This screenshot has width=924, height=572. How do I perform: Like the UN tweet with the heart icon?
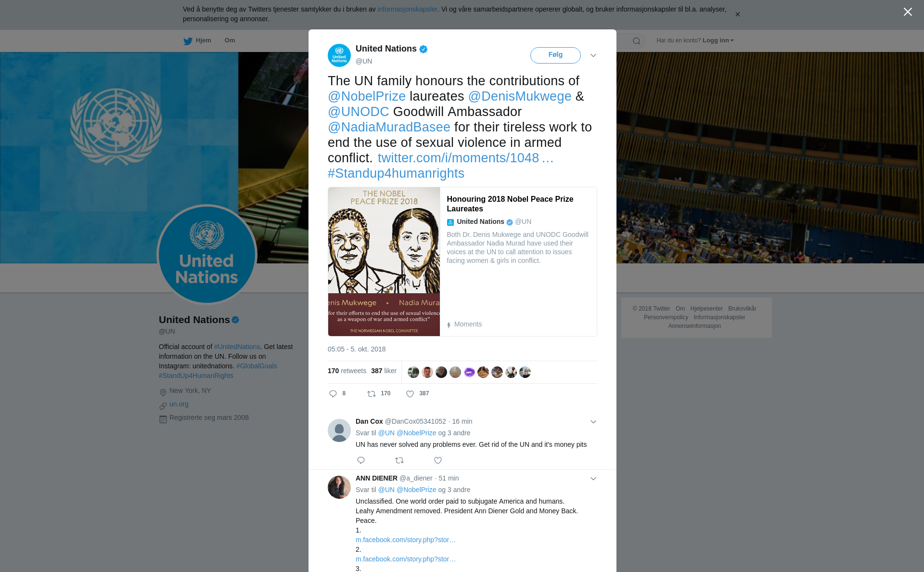pos(410,394)
